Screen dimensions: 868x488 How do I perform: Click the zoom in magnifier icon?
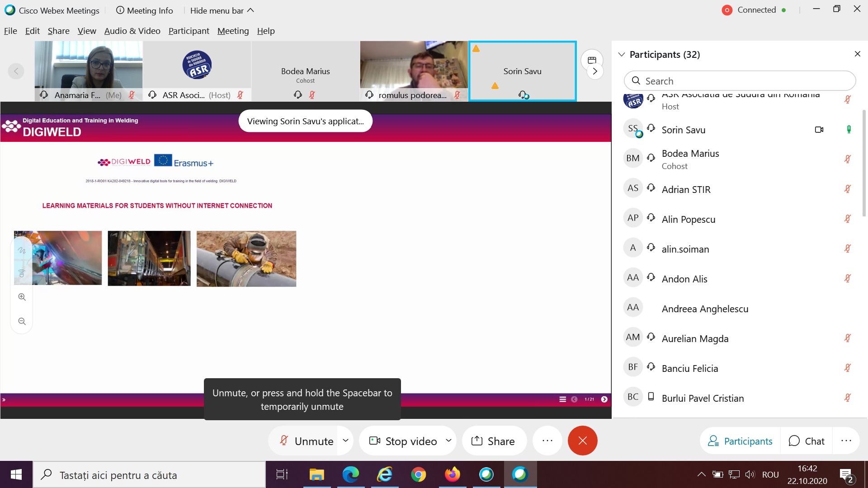pos(22,297)
